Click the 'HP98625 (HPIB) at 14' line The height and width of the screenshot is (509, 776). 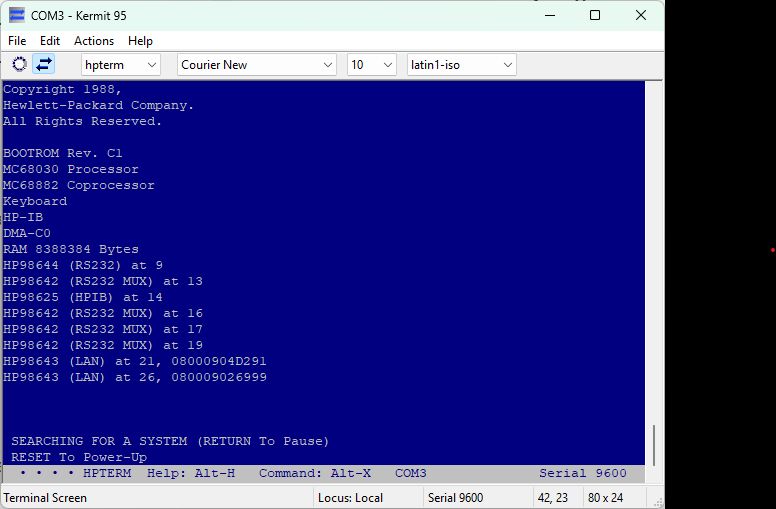click(83, 297)
